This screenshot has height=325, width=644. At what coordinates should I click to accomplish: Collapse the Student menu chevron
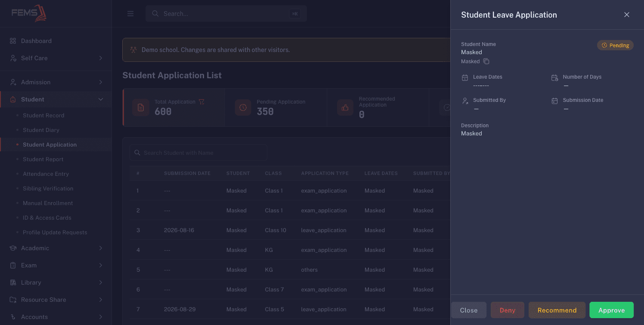coord(101,99)
